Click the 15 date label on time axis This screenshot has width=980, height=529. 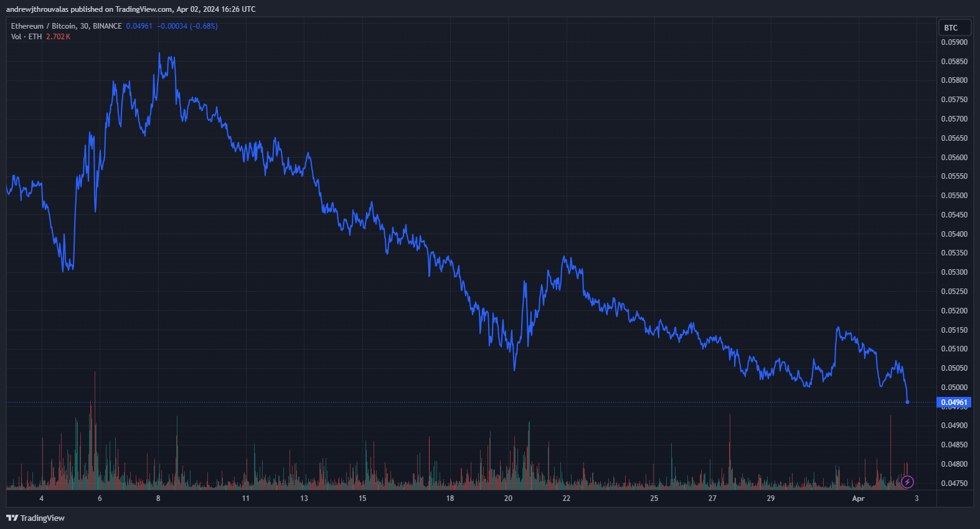pyautogui.click(x=362, y=498)
